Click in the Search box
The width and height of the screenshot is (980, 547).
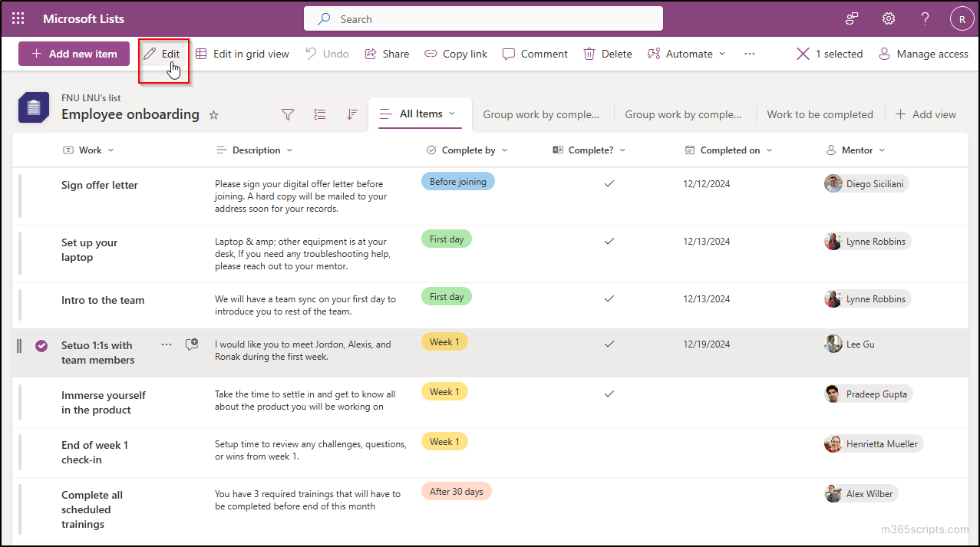(x=483, y=19)
